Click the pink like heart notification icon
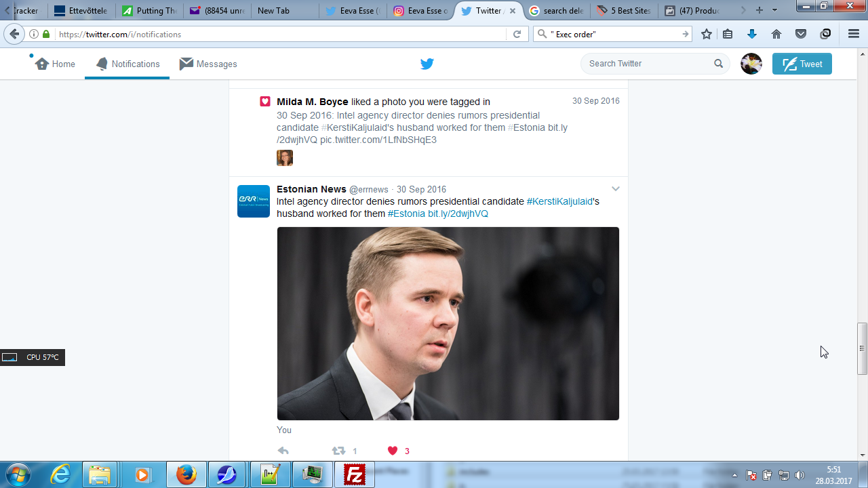 coord(265,102)
